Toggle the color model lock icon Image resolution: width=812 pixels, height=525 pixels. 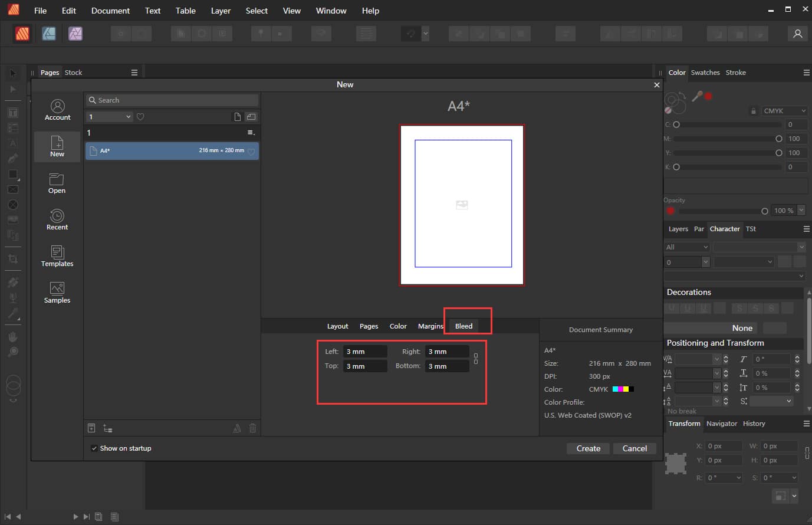tap(753, 111)
